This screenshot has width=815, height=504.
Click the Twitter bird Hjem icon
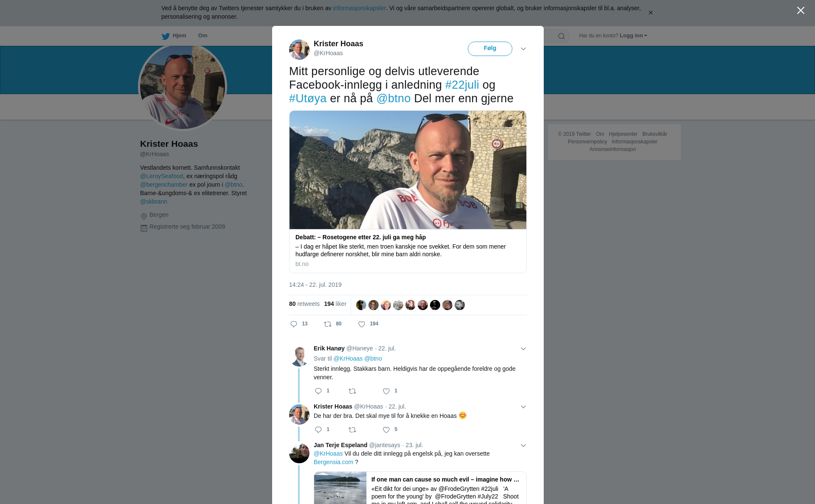tap(166, 36)
